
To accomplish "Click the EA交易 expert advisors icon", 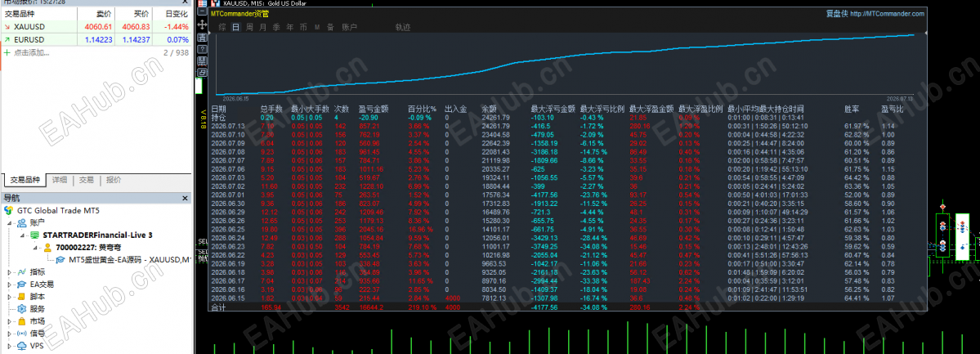I will [22, 284].
